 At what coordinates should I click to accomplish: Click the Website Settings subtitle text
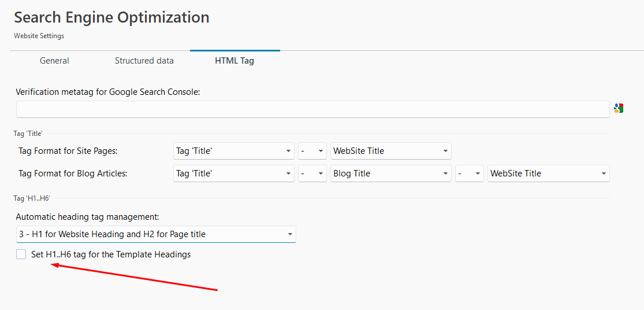39,36
